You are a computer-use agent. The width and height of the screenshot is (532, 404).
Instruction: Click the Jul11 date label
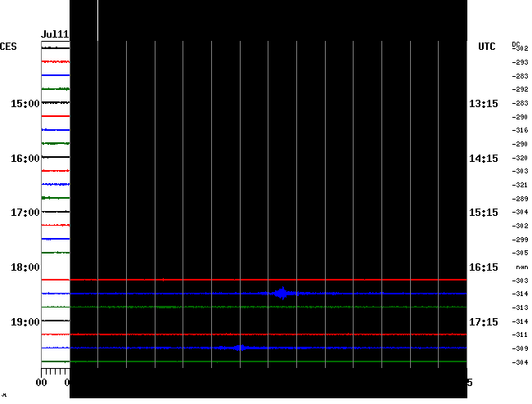pyautogui.click(x=55, y=34)
